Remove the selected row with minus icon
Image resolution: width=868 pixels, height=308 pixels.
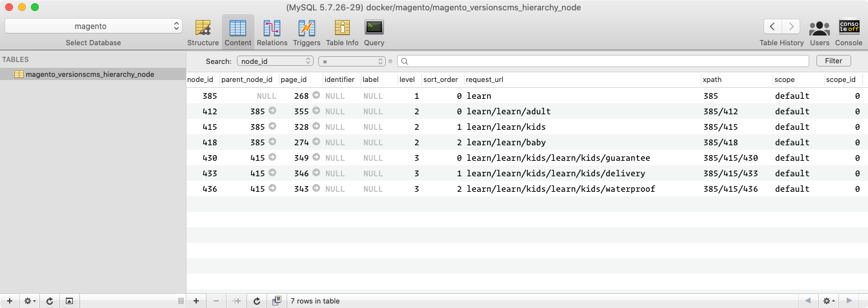[x=216, y=301]
